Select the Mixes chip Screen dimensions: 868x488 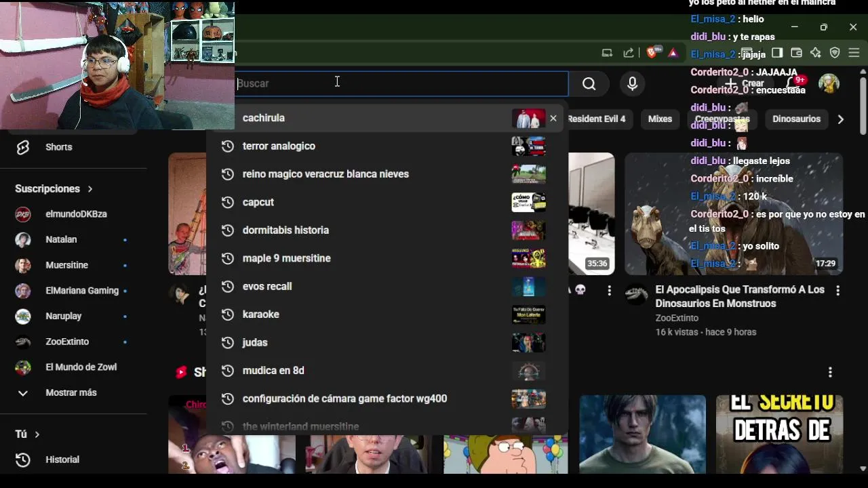click(x=660, y=119)
